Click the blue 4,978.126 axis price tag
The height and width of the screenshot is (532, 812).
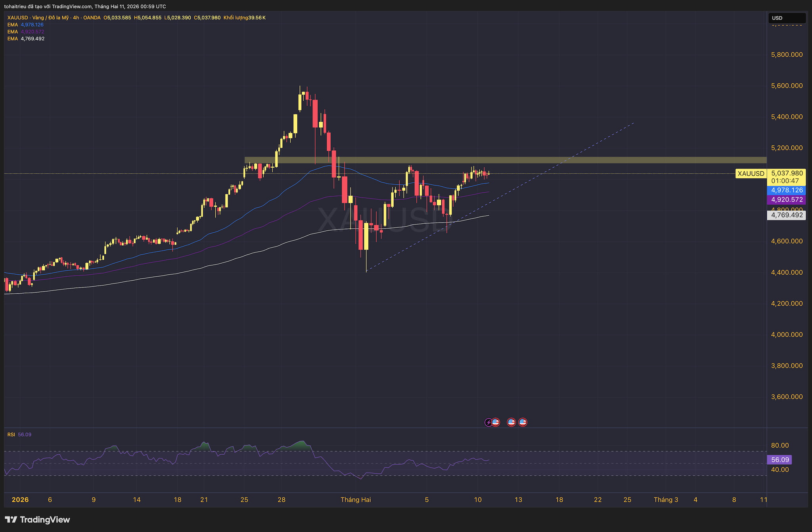(787, 190)
